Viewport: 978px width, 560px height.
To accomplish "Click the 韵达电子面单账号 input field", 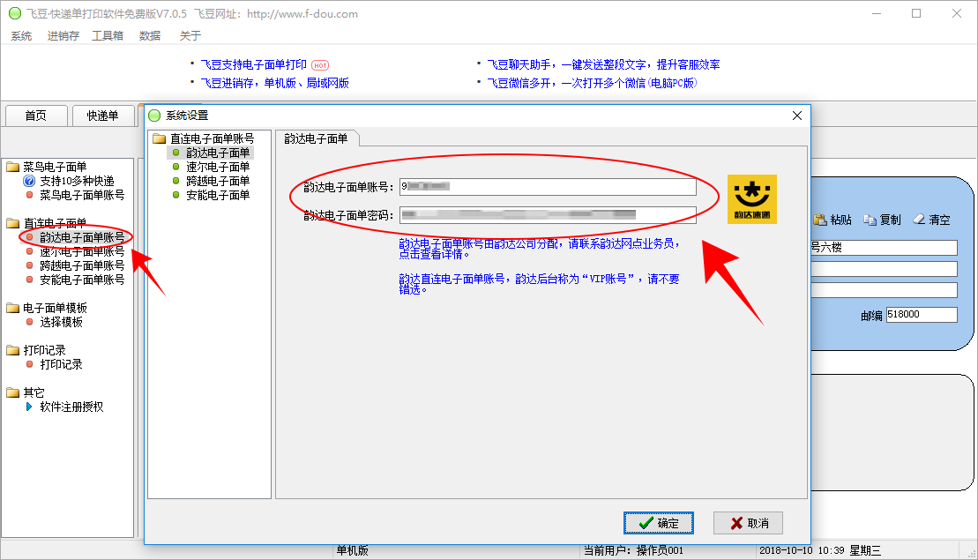I will tap(548, 186).
